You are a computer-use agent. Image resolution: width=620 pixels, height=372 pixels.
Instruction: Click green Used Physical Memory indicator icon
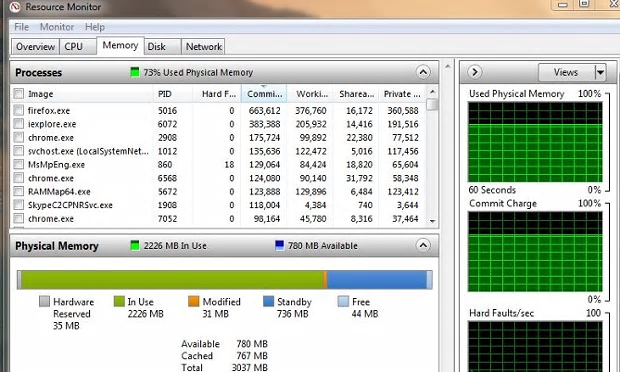click(x=135, y=72)
